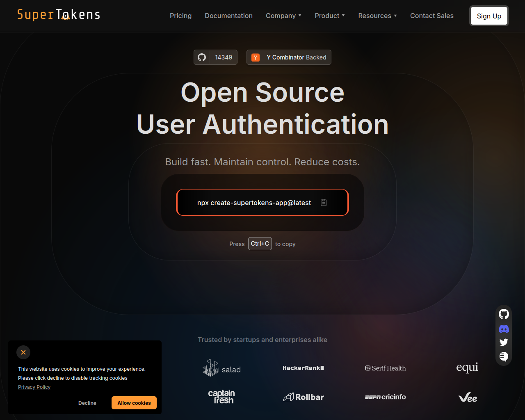
Task: Decline tracking cookies
Action: pyautogui.click(x=87, y=403)
